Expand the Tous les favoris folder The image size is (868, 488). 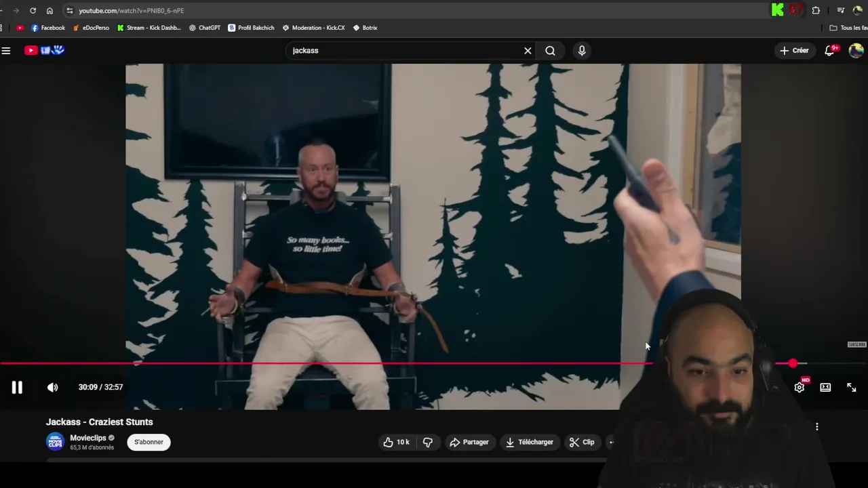848,28
